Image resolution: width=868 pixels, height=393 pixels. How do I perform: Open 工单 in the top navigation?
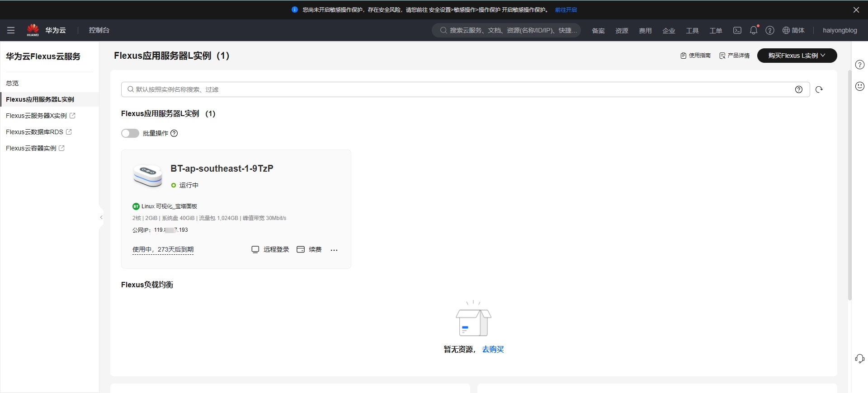tap(716, 31)
